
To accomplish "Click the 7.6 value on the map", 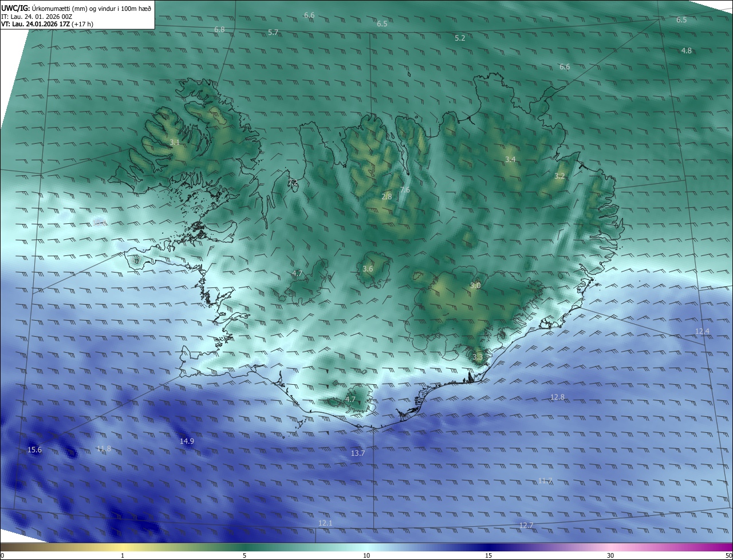I will pyautogui.click(x=405, y=190).
